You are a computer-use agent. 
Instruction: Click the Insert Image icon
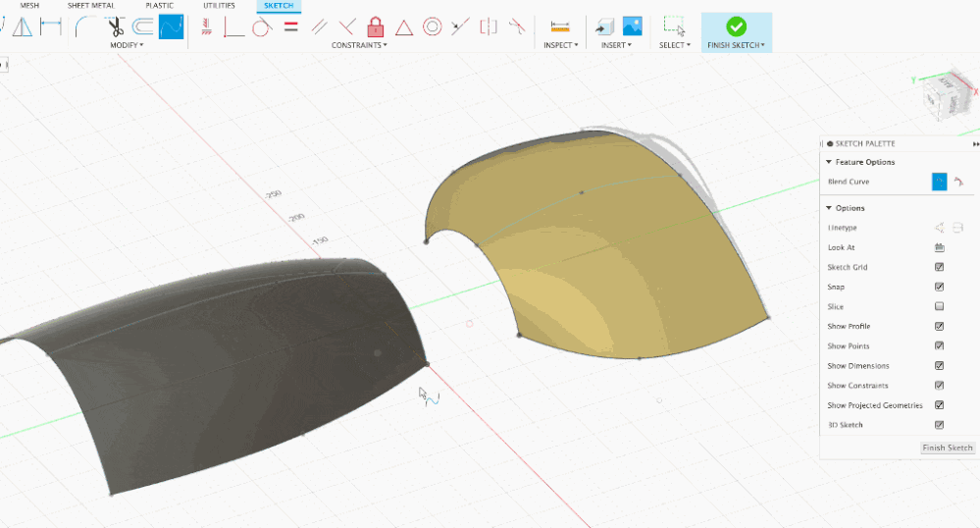coord(633,26)
